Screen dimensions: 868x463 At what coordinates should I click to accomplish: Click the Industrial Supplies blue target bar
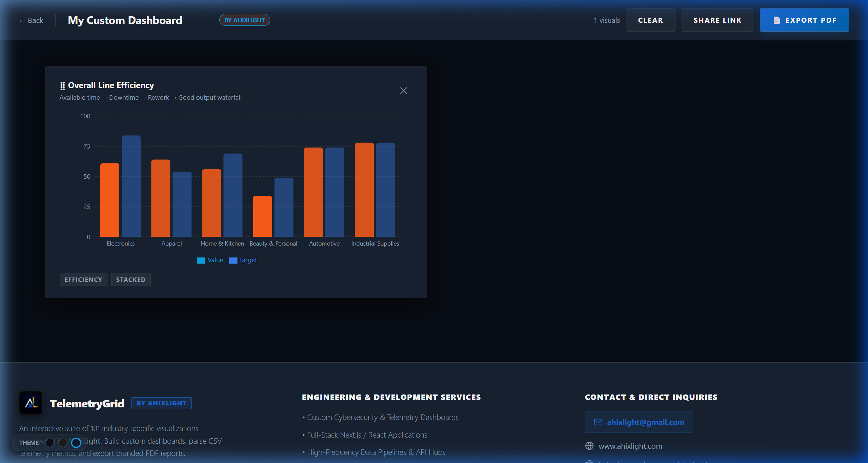(386, 190)
